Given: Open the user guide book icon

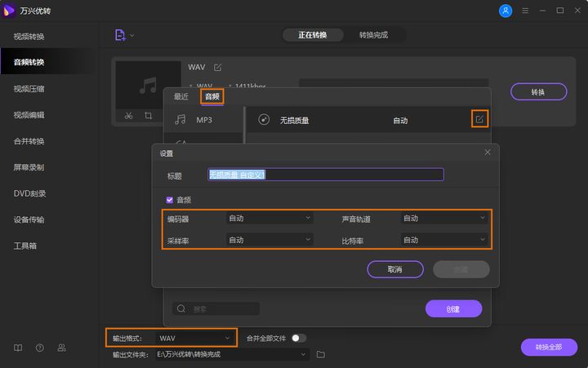Looking at the screenshot, I should tap(18, 348).
